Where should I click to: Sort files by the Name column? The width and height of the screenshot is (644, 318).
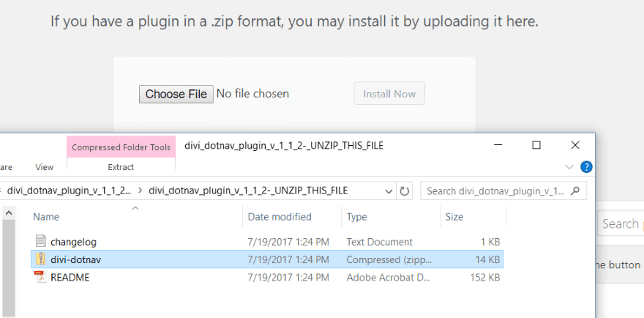pos(46,217)
